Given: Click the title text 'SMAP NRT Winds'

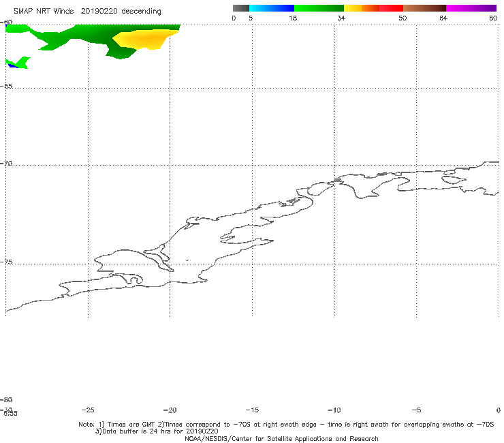Looking at the screenshot, I should (44, 11).
